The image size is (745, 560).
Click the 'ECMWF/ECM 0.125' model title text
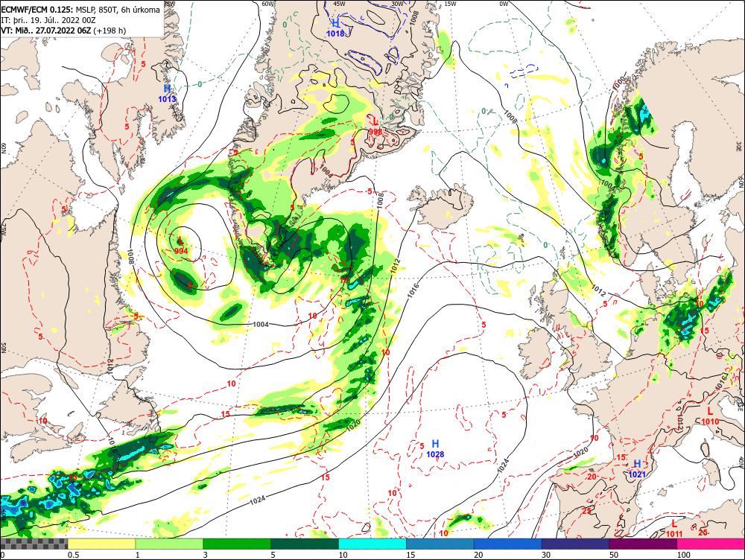(37, 10)
